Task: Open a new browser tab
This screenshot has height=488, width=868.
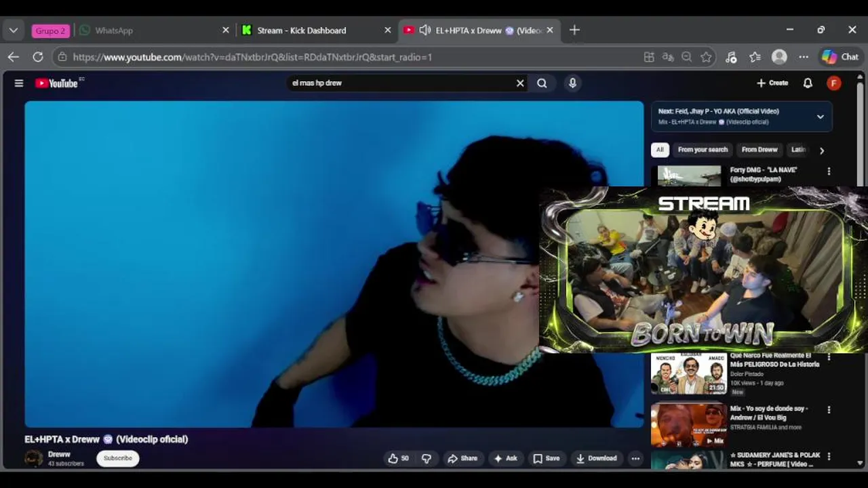Action: tap(574, 30)
